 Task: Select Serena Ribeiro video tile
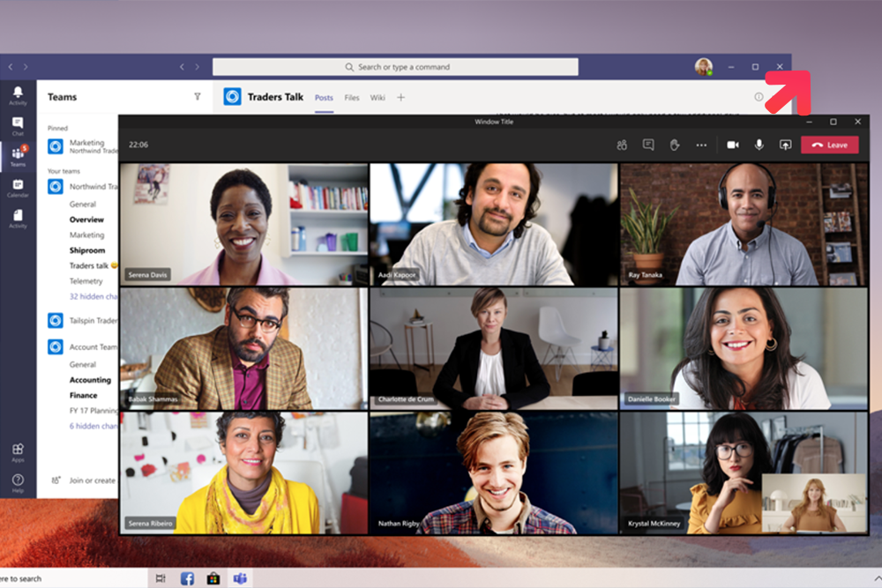(244, 473)
